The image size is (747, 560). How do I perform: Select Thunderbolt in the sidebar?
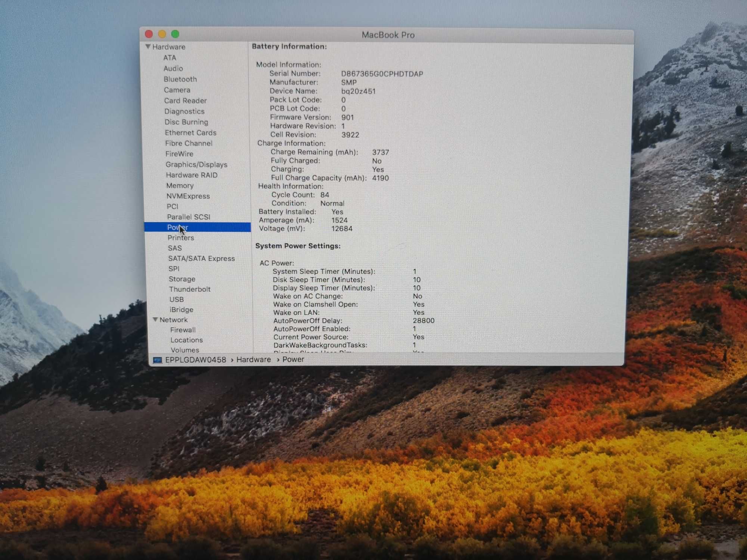coord(190,289)
